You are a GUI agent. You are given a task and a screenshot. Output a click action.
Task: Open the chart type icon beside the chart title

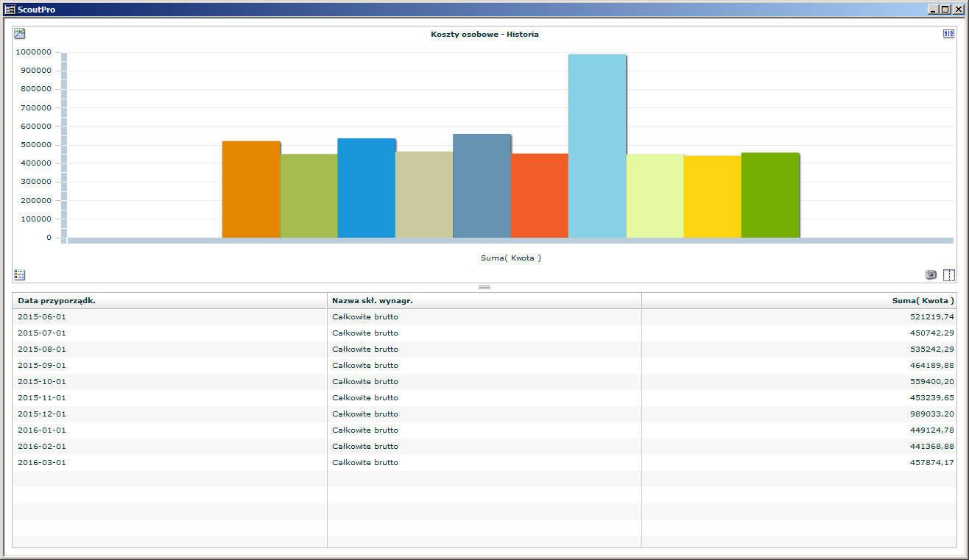coord(20,33)
